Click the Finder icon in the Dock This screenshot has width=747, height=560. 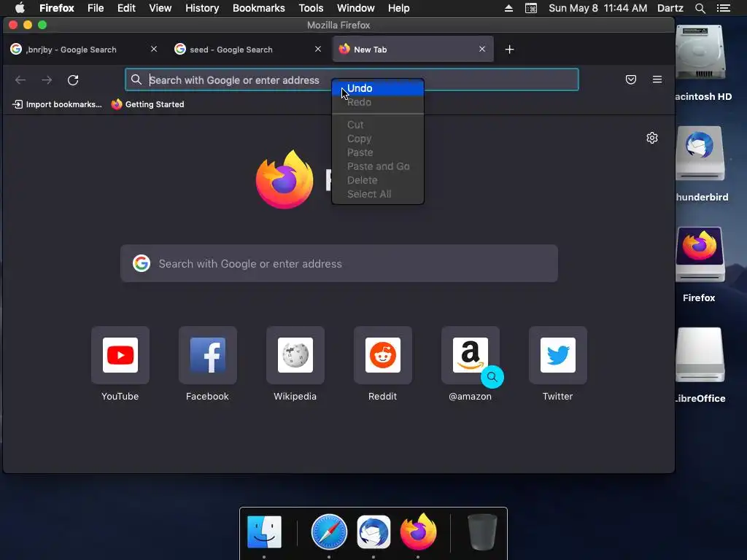[264, 532]
